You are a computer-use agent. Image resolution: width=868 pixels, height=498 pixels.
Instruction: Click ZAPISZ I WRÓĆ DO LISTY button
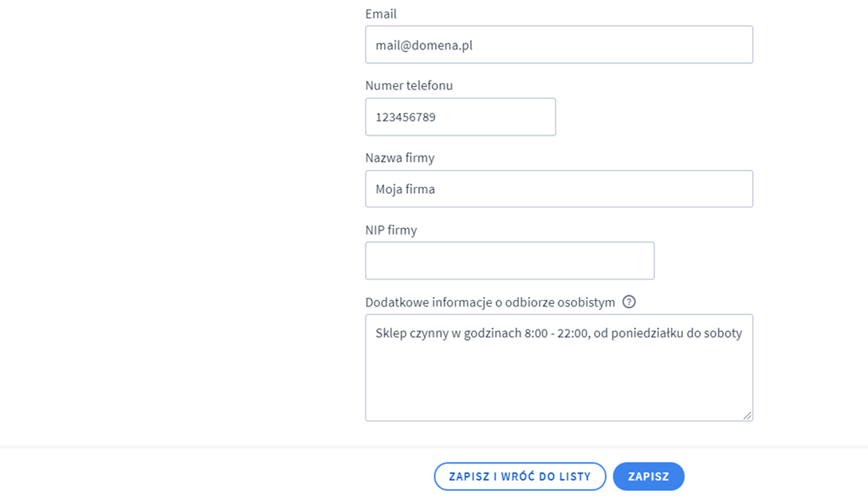520,476
